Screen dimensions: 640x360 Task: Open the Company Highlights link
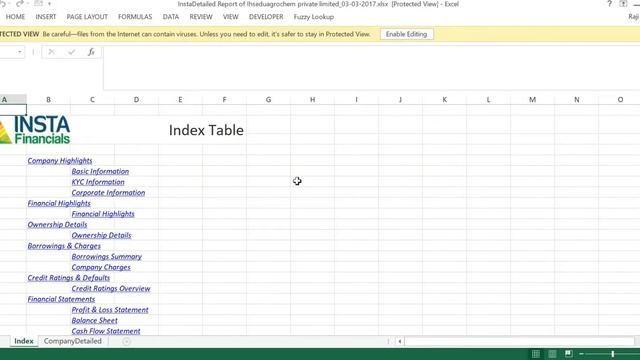pyautogui.click(x=60, y=160)
